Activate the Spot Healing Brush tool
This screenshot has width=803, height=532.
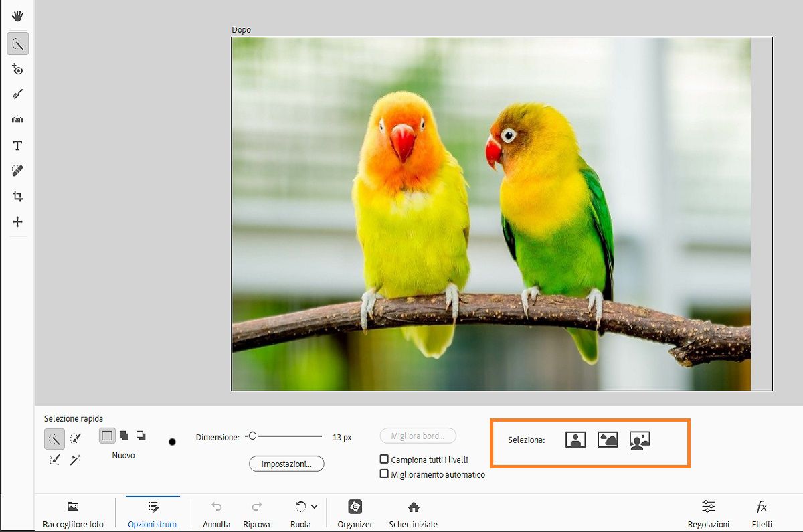[x=17, y=171]
